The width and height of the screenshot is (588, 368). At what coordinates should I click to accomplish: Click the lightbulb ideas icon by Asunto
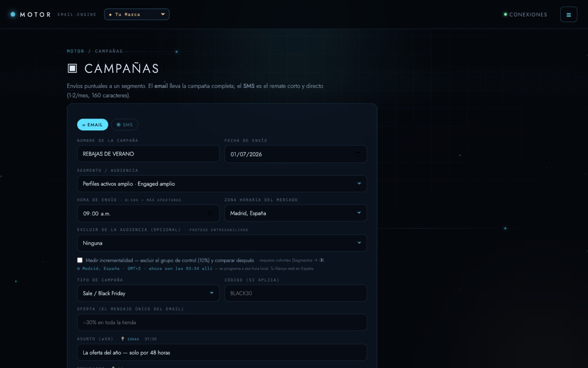[123, 339]
